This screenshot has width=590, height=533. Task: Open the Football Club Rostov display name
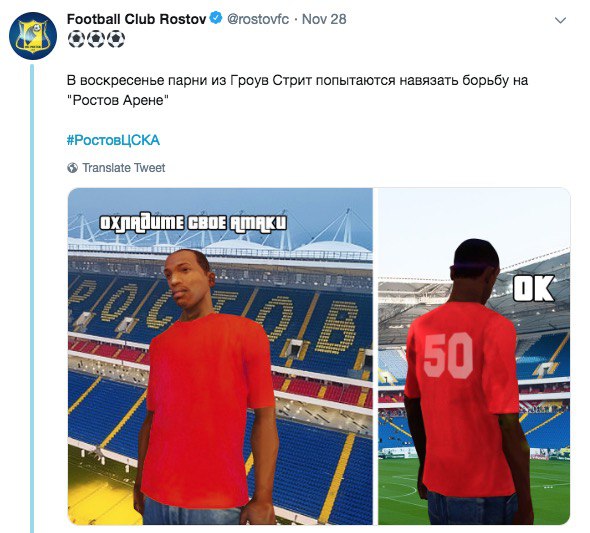pyautogui.click(x=137, y=19)
